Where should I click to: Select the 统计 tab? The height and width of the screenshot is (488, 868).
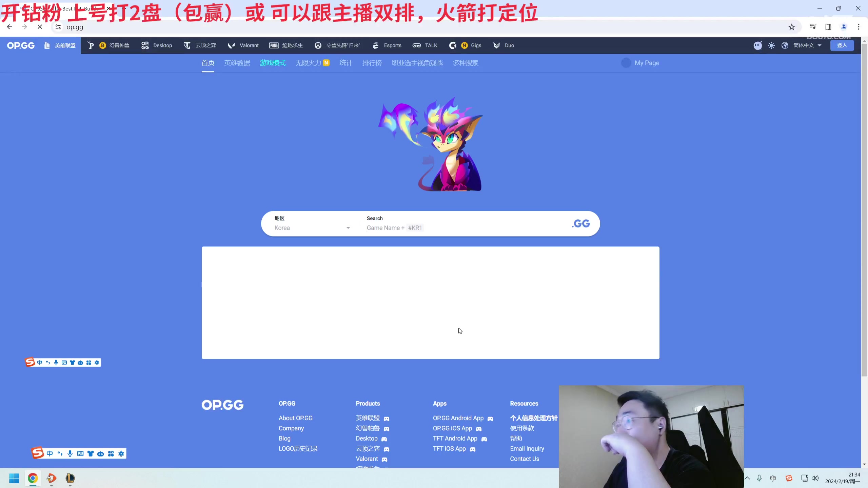[x=346, y=63]
